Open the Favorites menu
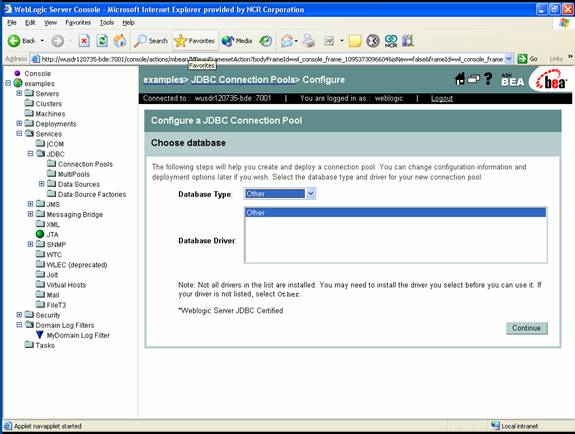 coord(78,23)
